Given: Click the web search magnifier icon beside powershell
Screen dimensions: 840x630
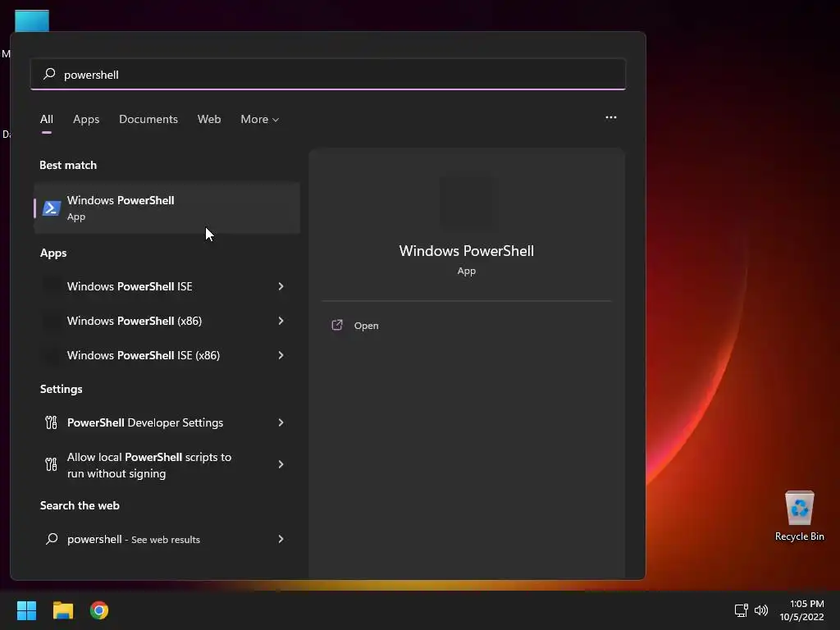Looking at the screenshot, I should 52,539.
